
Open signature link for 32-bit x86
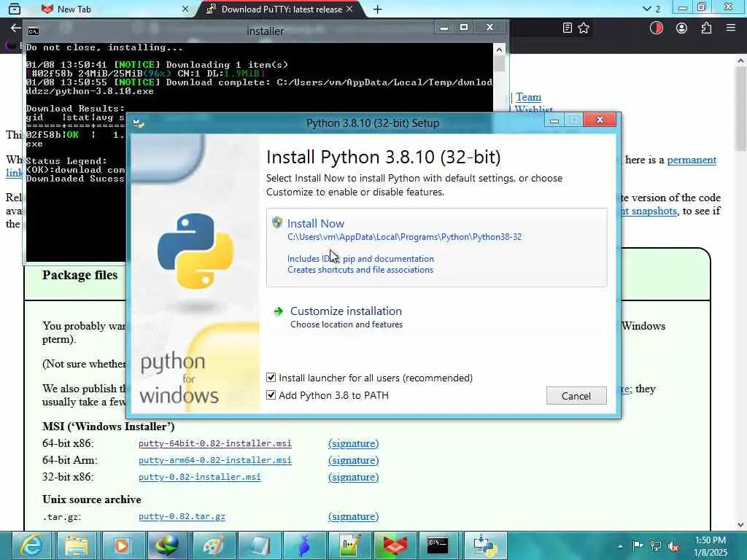354,477
